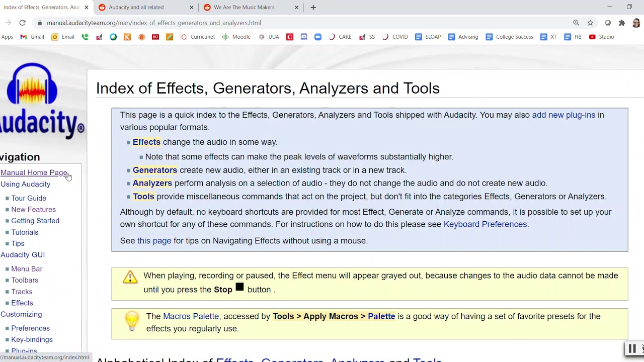The image size is (644, 362).
Task: Switch to Audacity and all related tab
Action: (145, 7)
